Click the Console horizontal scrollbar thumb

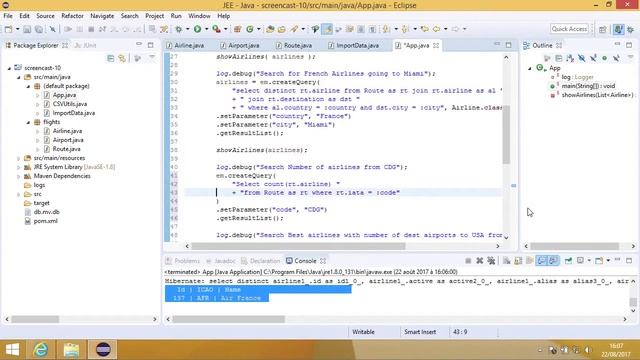(228, 319)
